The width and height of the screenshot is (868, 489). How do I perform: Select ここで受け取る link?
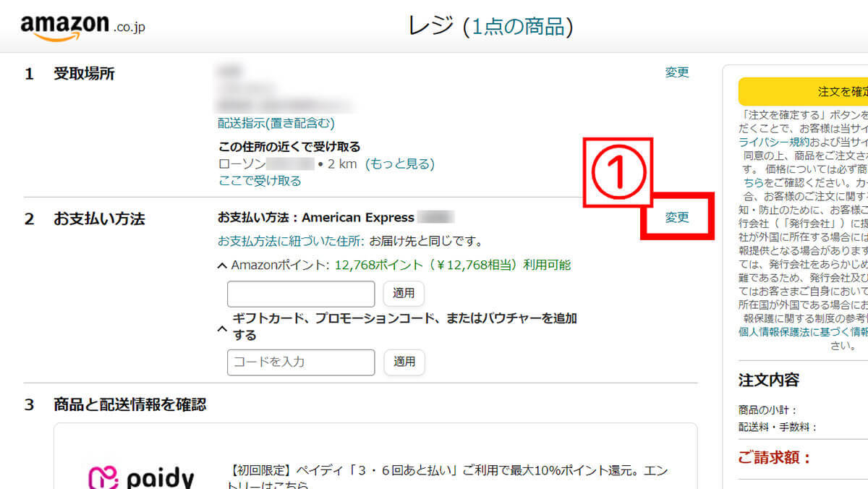tap(260, 181)
